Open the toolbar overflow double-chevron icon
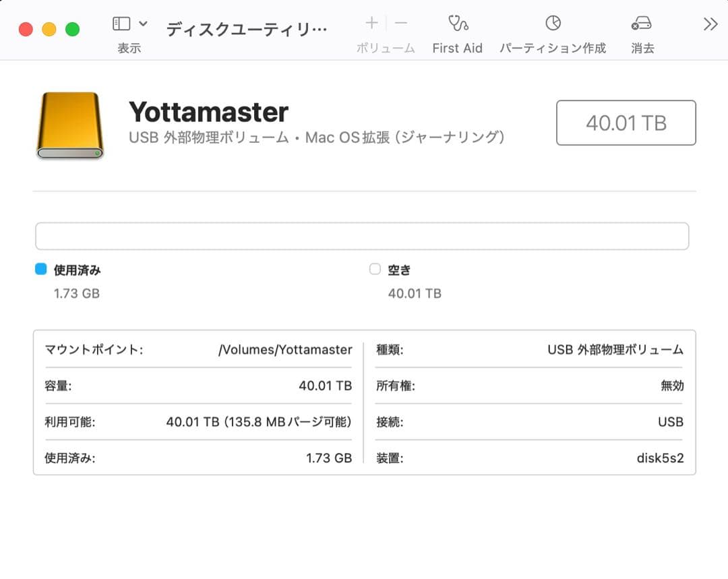This screenshot has width=728, height=579. point(709,24)
